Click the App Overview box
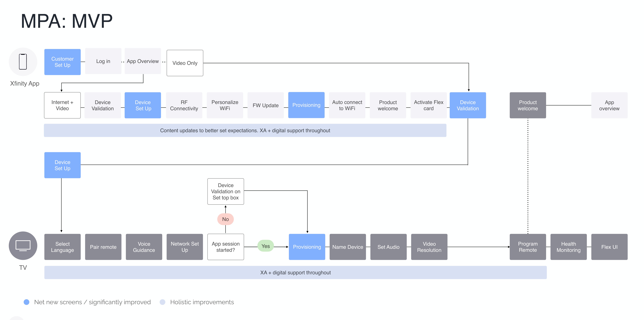Image resolution: width=644 pixels, height=320 pixels. pos(143,61)
